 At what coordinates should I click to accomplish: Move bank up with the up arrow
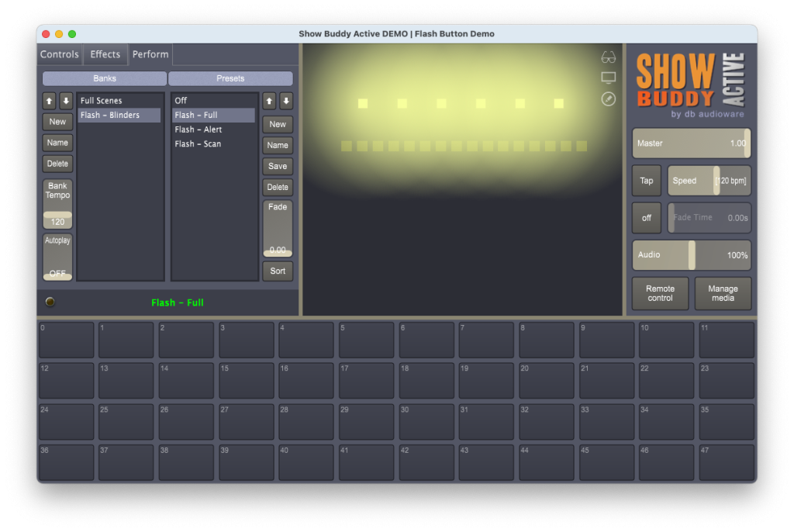pos(49,101)
